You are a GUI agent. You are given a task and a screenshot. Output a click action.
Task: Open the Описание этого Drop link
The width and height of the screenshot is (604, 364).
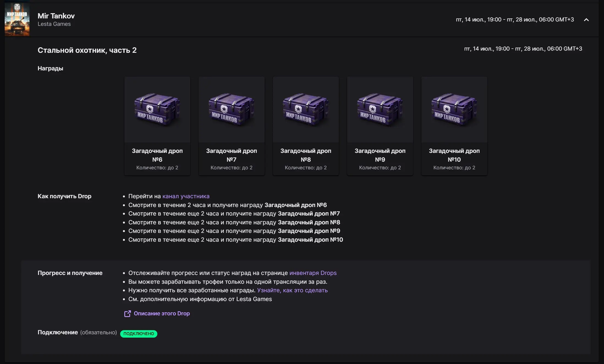(162, 313)
